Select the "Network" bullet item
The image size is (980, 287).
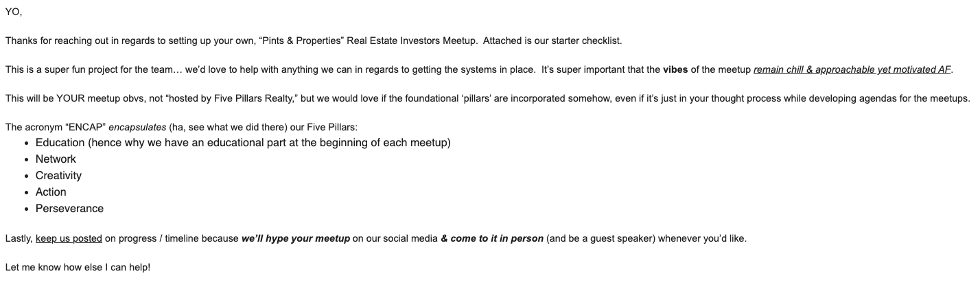point(56,159)
